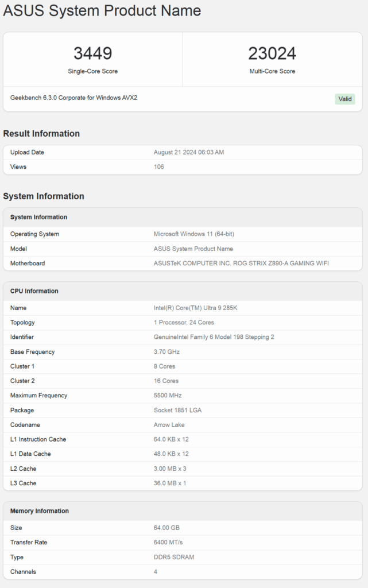Image resolution: width=368 pixels, height=588 pixels.
Task: Click the 'Transfer Rate' label
Action: (29, 543)
